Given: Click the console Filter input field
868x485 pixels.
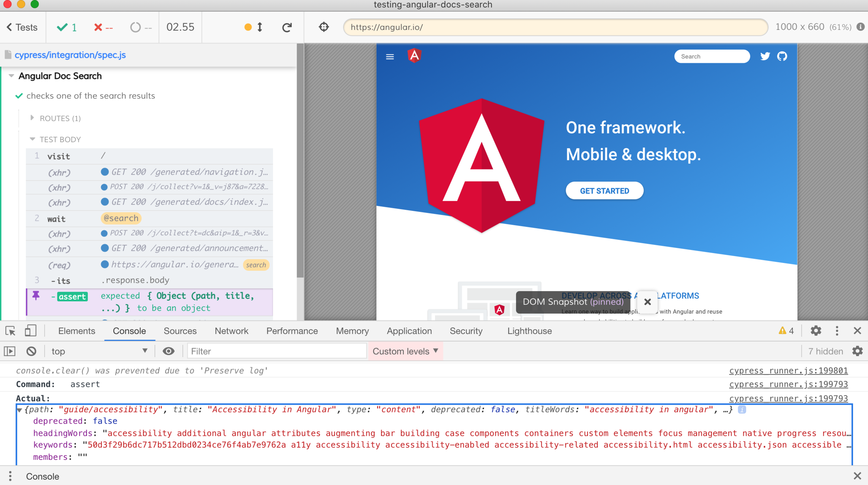Looking at the screenshot, I should tap(276, 351).
